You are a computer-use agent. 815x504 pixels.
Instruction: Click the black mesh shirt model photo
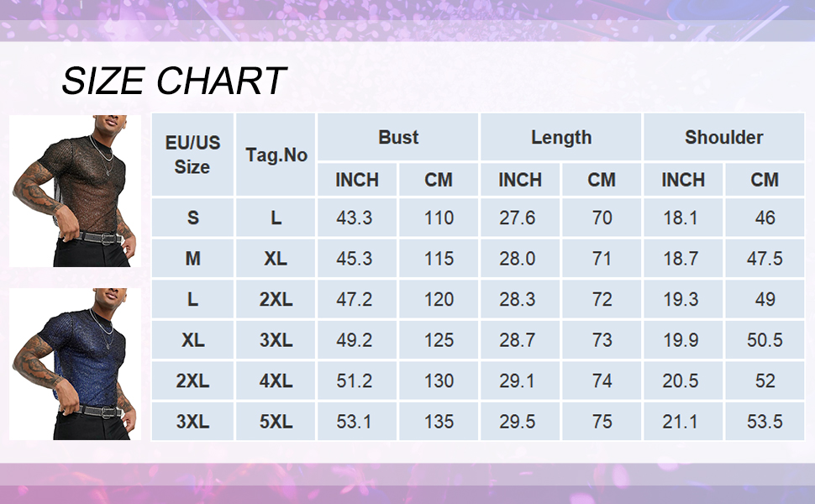pos(75,191)
